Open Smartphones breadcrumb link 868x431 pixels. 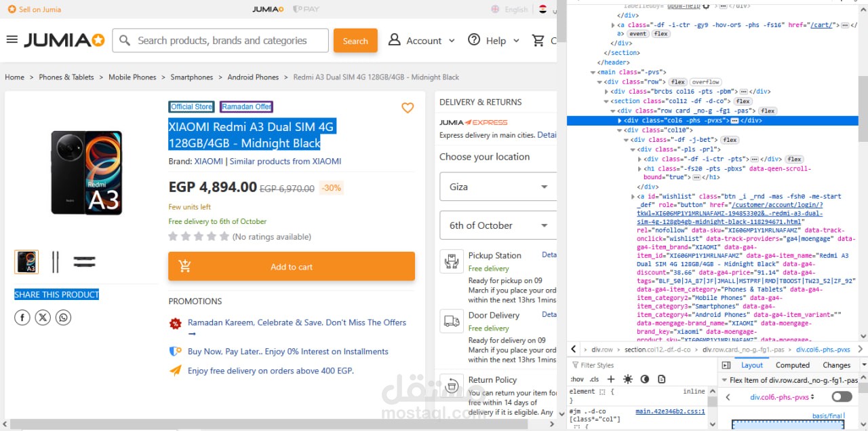pyautogui.click(x=192, y=77)
